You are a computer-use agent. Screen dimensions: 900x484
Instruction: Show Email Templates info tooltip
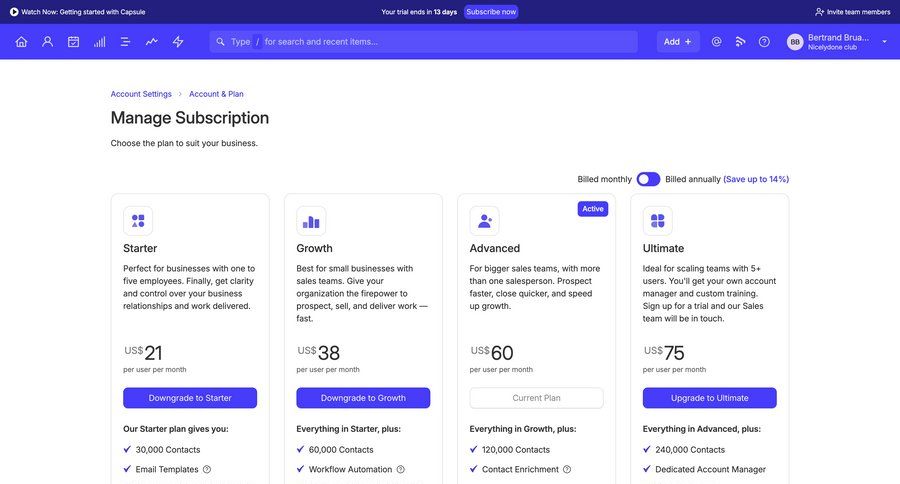207,469
